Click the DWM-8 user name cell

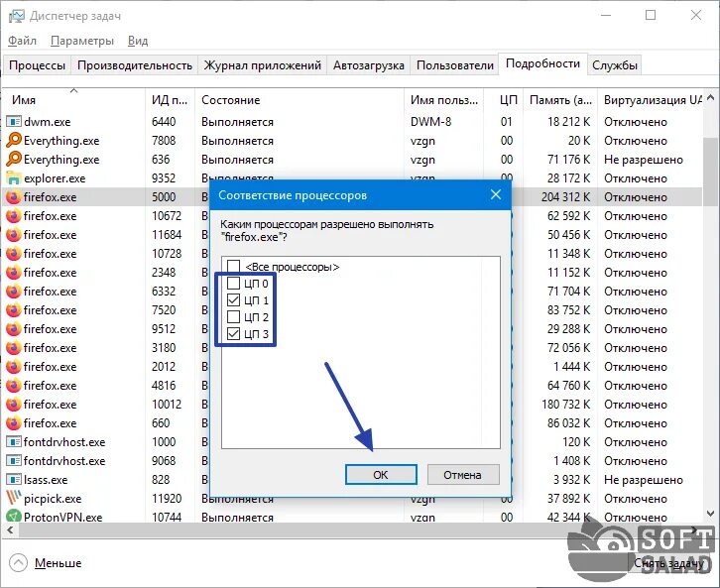(x=430, y=122)
